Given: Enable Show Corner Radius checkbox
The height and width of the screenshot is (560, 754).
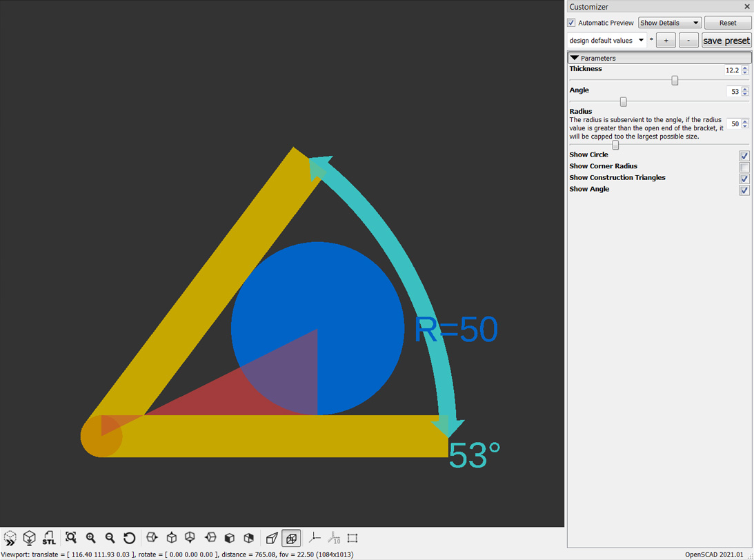Looking at the screenshot, I should pos(744,168).
